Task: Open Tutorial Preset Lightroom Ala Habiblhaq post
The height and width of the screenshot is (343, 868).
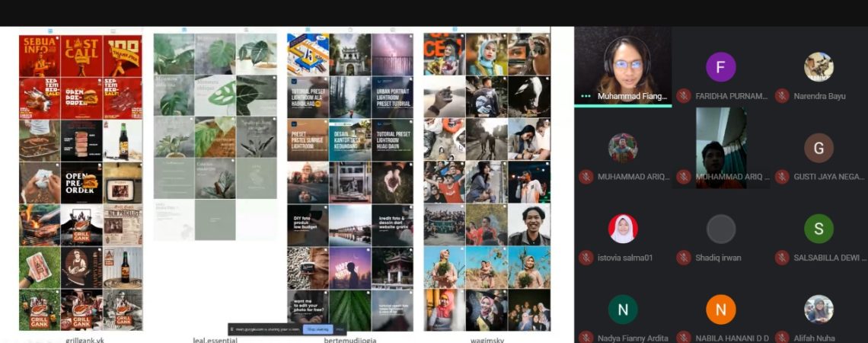Action: tap(308, 97)
